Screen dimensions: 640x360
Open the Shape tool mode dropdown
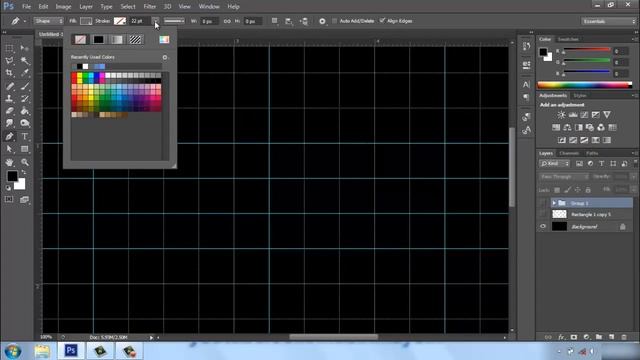pyautogui.click(x=49, y=21)
